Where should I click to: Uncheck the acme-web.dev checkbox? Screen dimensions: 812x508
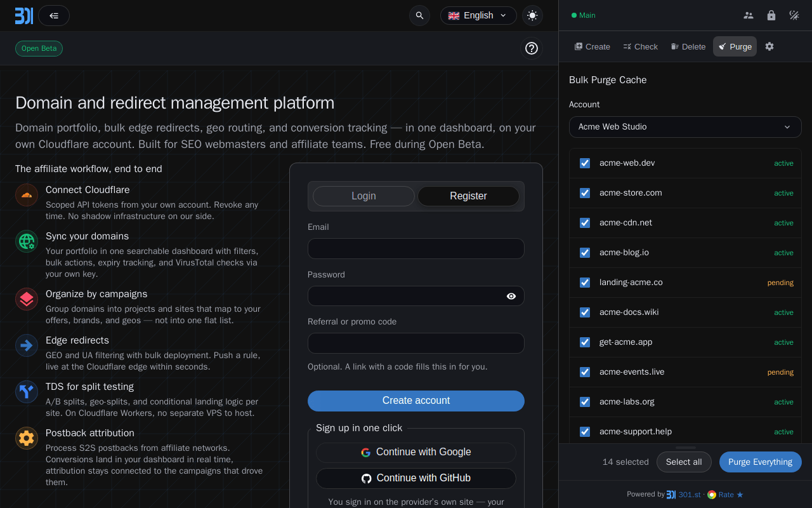click(x=585, y=163)
